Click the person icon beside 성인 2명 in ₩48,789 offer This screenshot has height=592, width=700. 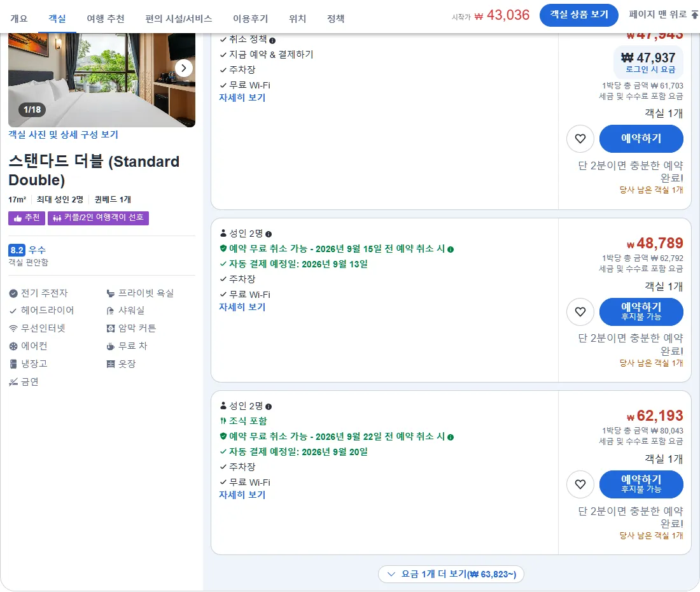[223, 233]
